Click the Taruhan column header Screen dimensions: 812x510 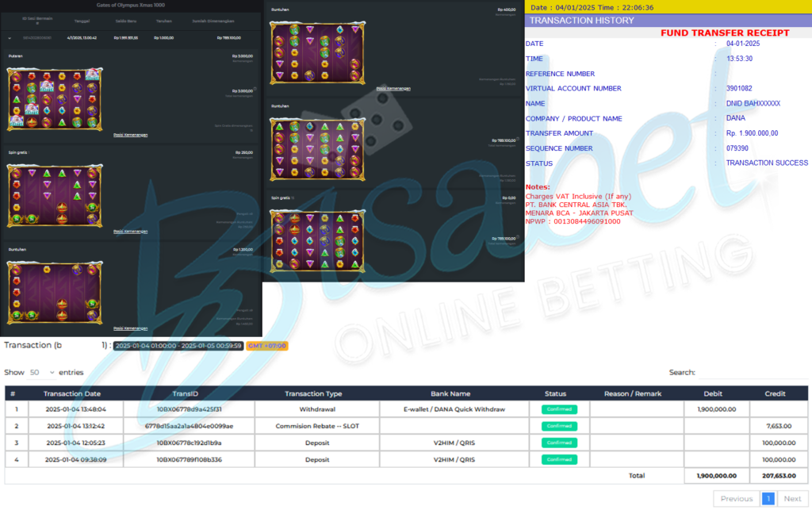click(x=163, y=21)
